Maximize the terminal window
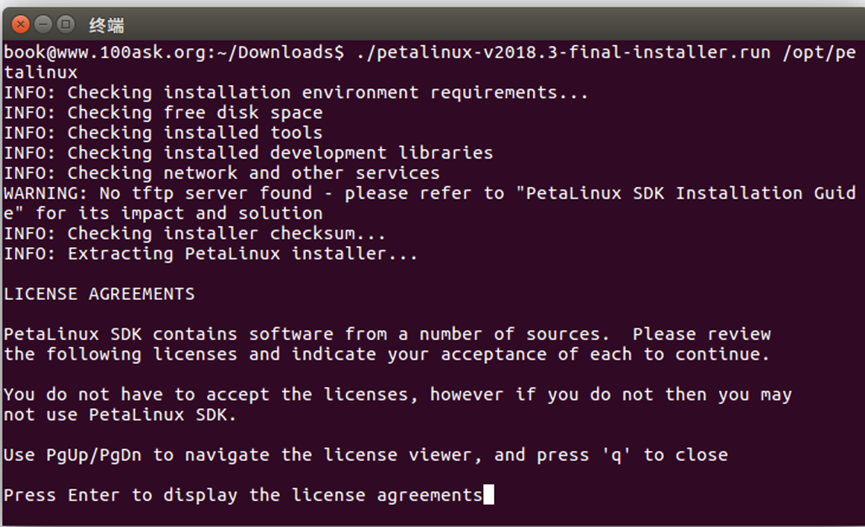865x527 pixels. pos(66,24)
